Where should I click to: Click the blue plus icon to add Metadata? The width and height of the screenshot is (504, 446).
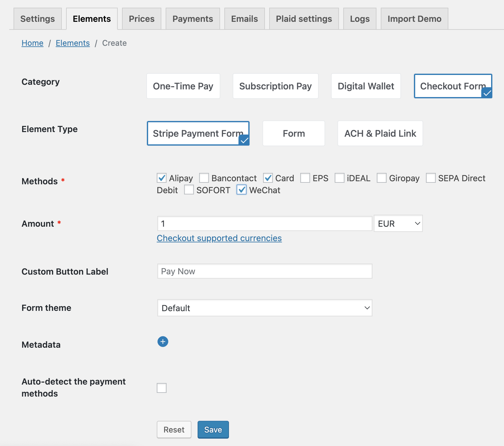[x=163, y=342]
